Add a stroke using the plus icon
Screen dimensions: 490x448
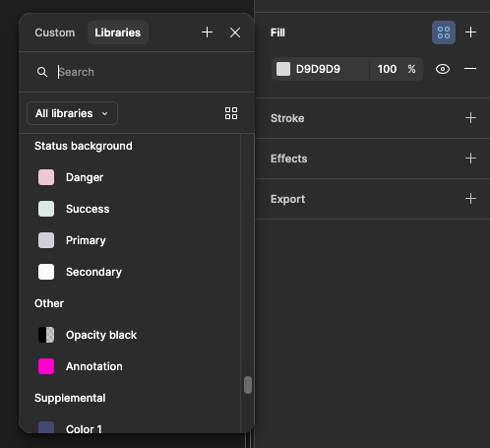(470, 118)
